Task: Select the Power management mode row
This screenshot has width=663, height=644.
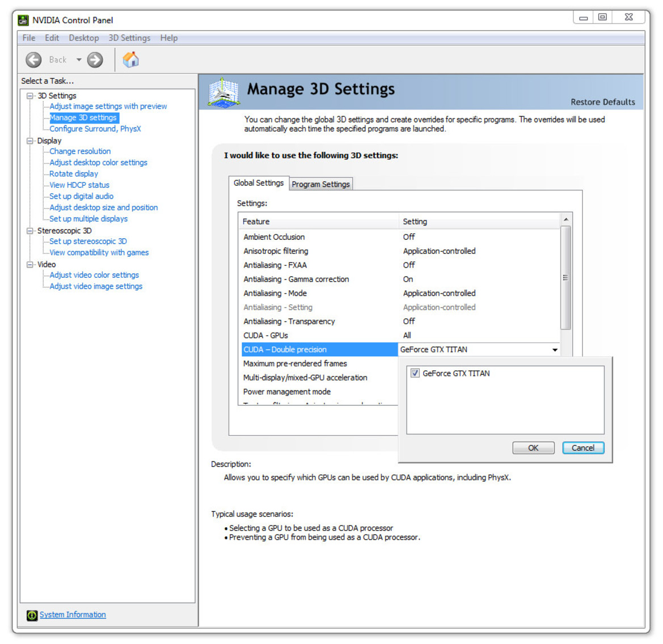Action: pos(287,392)
